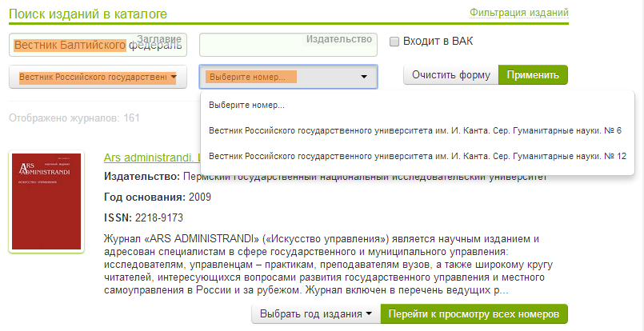Click Перейти к просмотру всех номеров
This screenshot has width=644, height=331.
(x=474, y=314)
